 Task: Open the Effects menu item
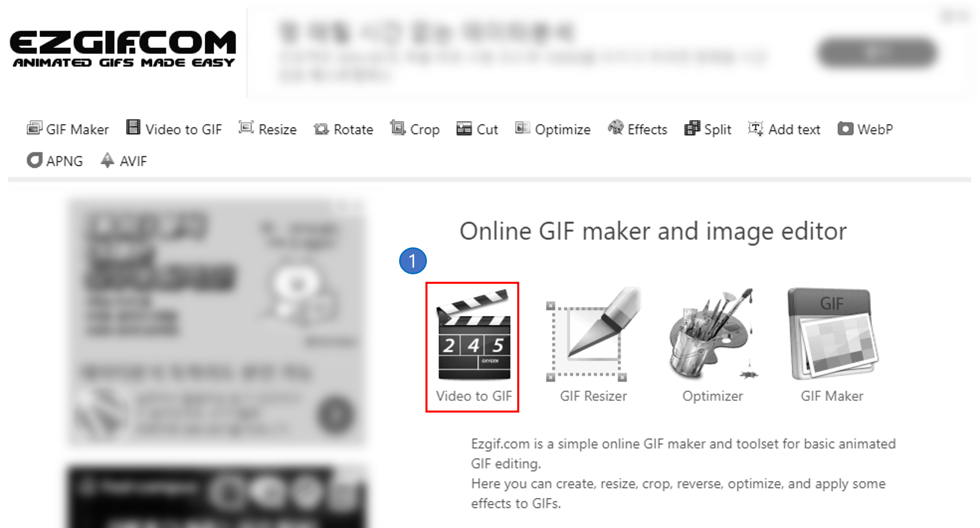click(638, 129)
